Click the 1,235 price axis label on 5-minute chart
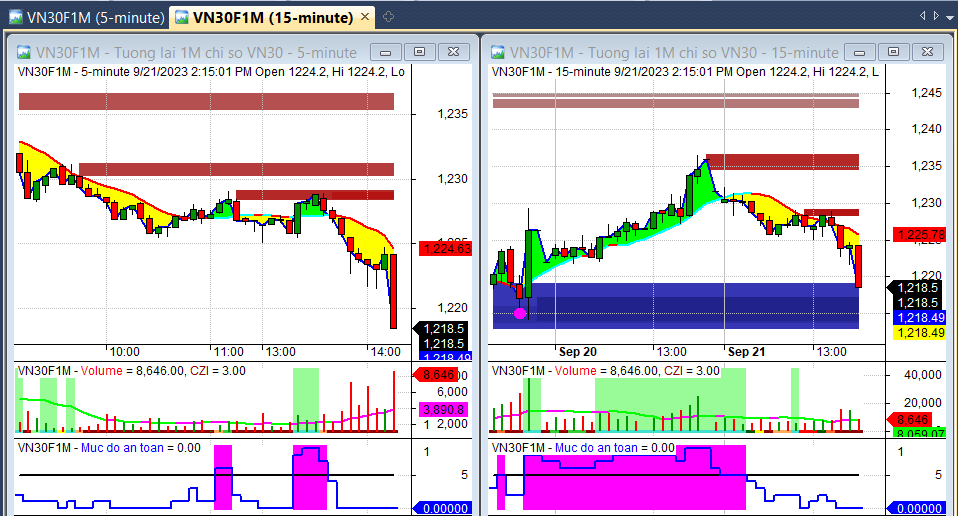 (x=452, y=114)
